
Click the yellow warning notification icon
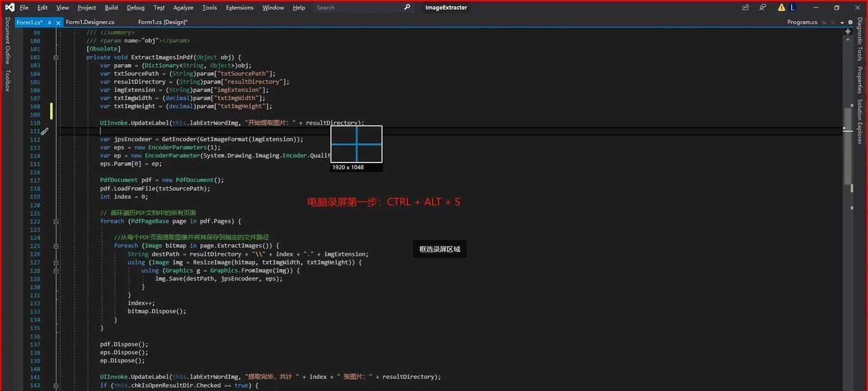[781, 7]
